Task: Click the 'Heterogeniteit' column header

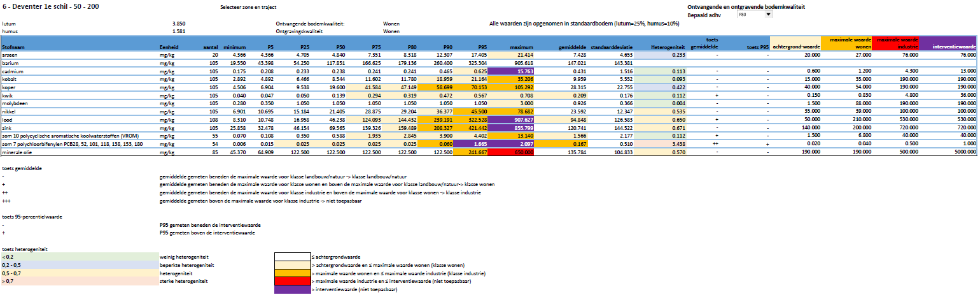Action: [668, 47]
